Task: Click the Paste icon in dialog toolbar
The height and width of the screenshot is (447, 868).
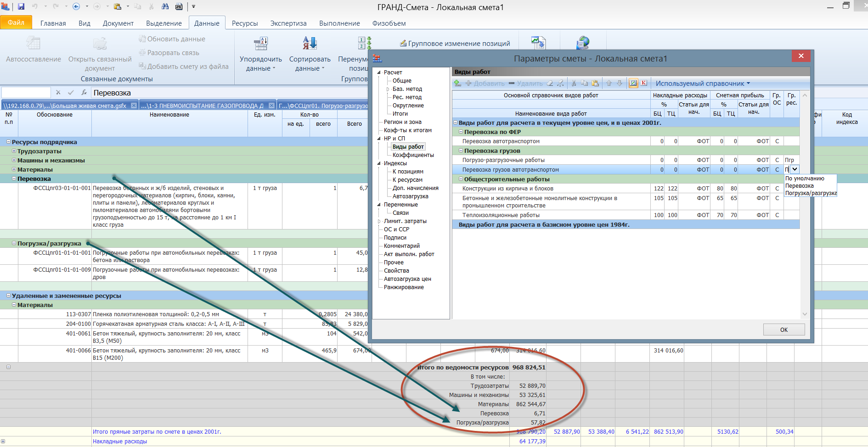Action: pyautogui.click(x=595, y=83)
